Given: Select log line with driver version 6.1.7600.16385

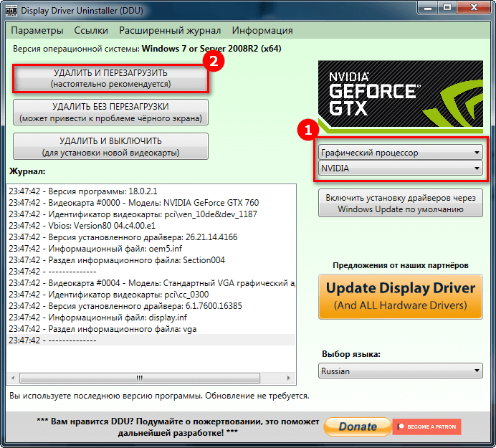Looking at the screenshot, I should (151, 306).
